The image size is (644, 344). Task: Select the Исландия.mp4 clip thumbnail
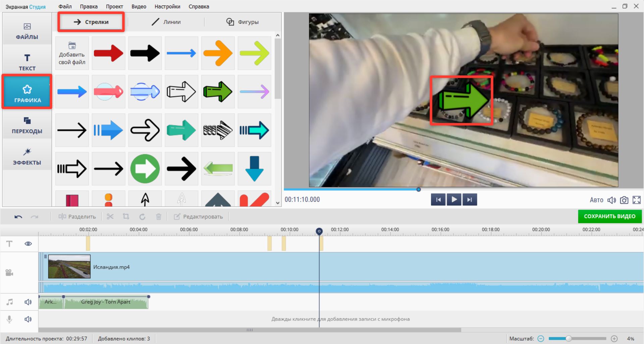(x=69, y=267)
